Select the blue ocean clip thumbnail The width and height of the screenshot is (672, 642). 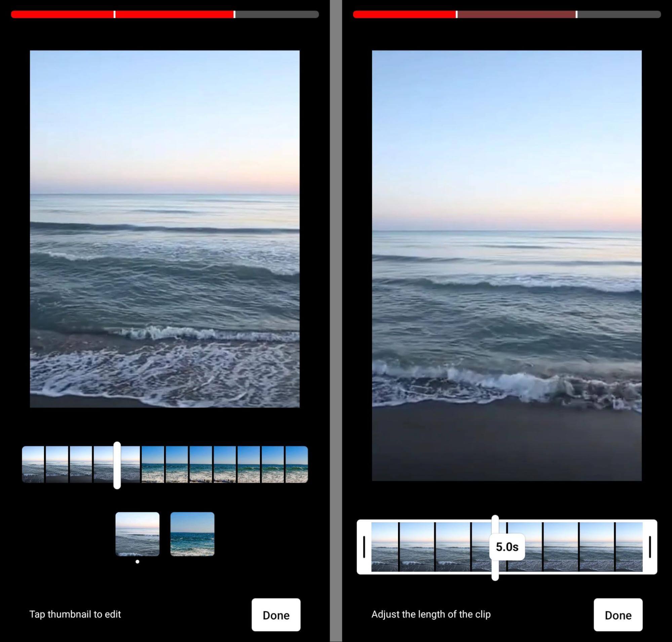pos(192,534)
